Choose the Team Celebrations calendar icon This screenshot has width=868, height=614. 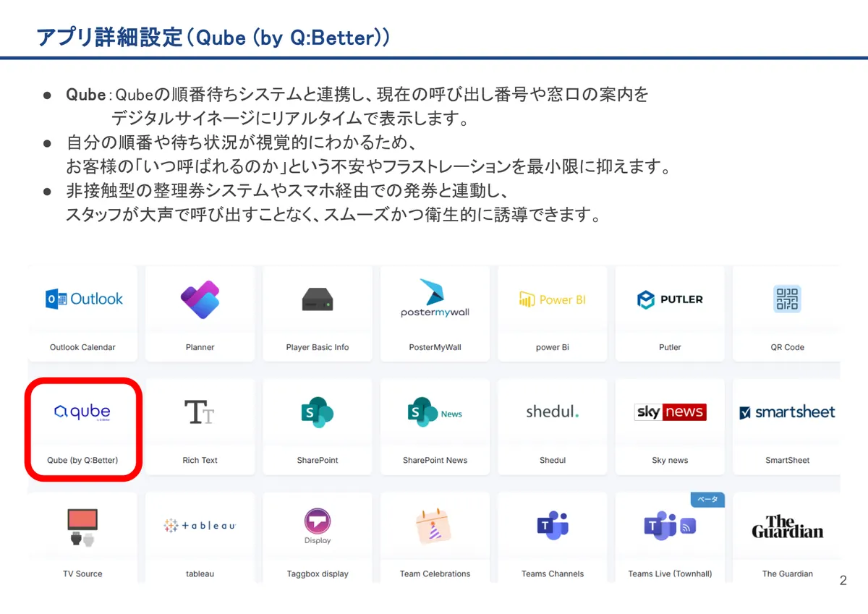coord(435,526)
